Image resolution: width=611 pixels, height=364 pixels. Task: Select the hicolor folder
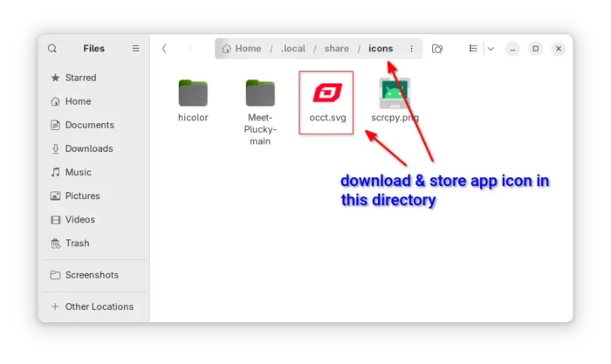[x=193, y=94]
